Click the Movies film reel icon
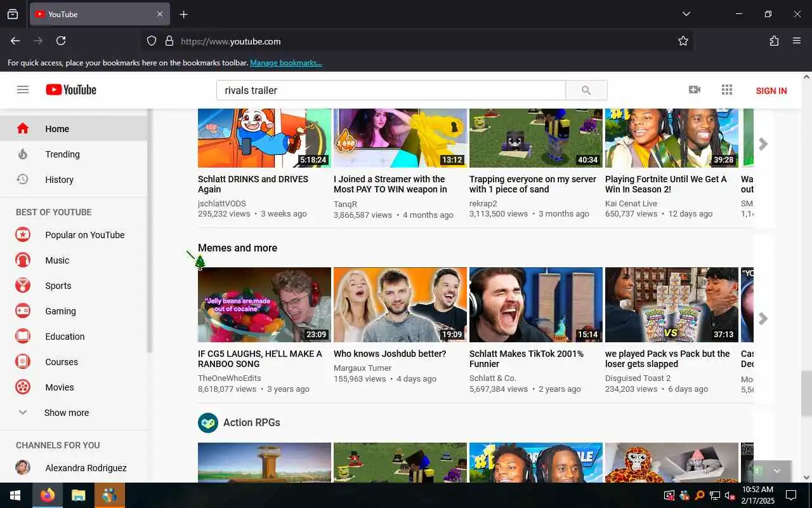The width and height of the screenshot is (812, 508). pos(23,387)
